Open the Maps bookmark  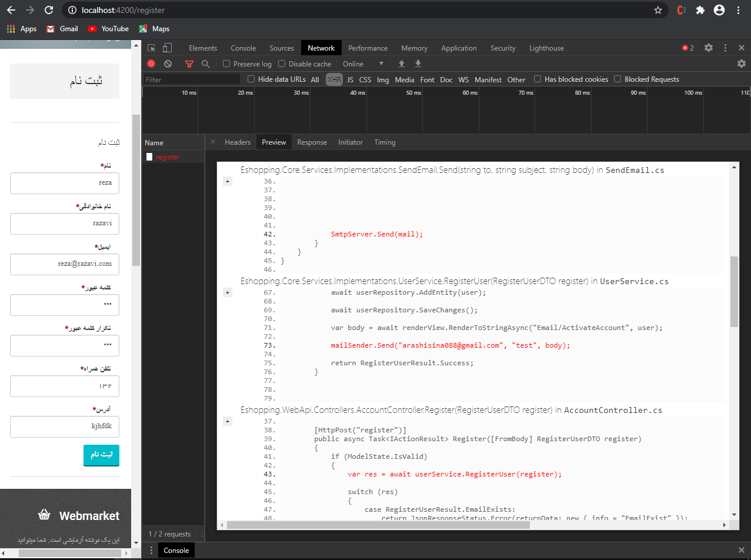(x=154, y=29)
